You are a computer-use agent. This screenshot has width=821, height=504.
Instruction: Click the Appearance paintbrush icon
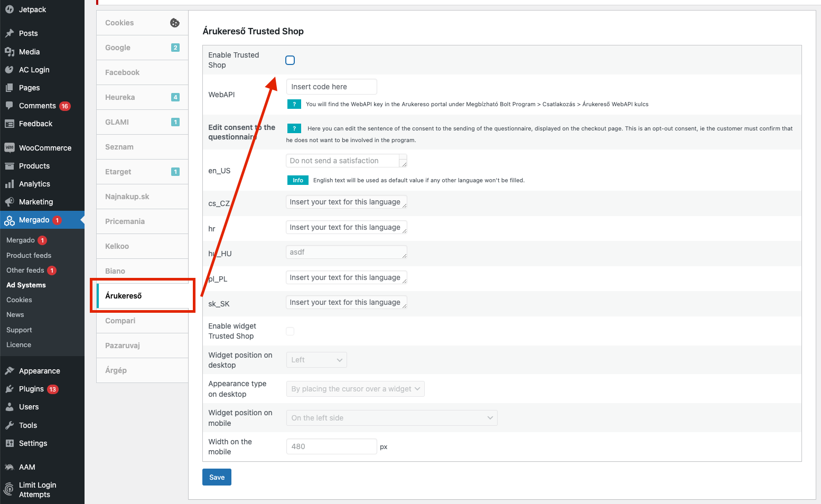pos(10,371)
